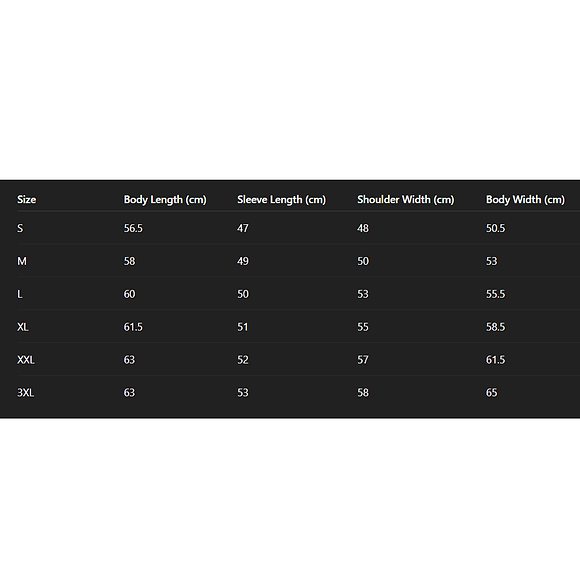580x580 pixels.
Task: Click shoulder width value 57
Action: point(363,360)
